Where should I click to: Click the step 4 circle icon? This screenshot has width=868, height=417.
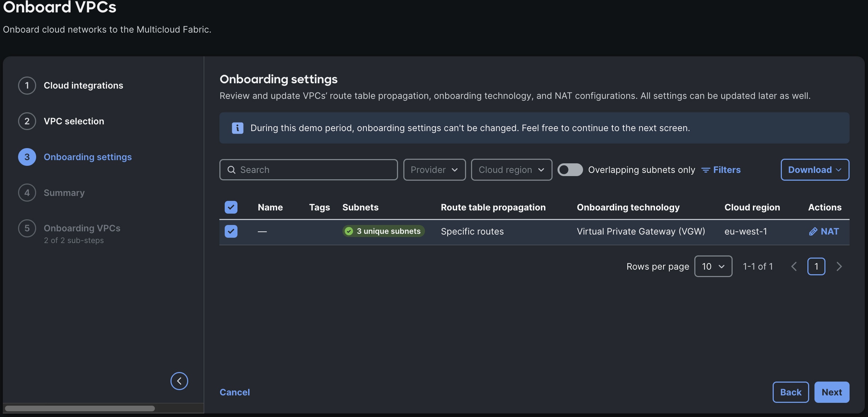[27, 193]
